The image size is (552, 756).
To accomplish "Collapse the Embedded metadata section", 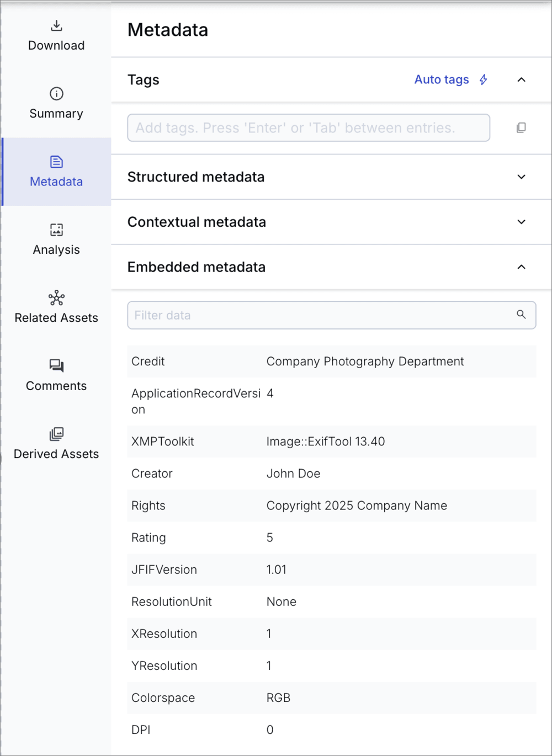I will 521,267.
